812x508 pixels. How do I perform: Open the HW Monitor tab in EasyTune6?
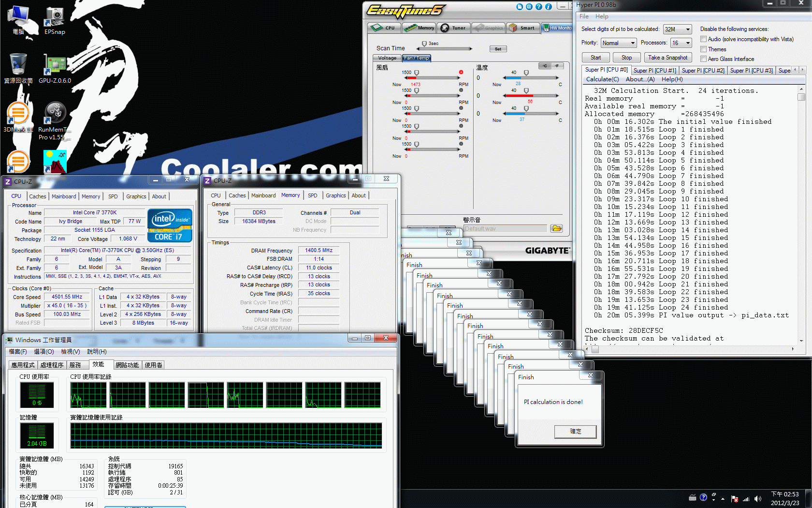pyautogui.click(x=557, y=28)
